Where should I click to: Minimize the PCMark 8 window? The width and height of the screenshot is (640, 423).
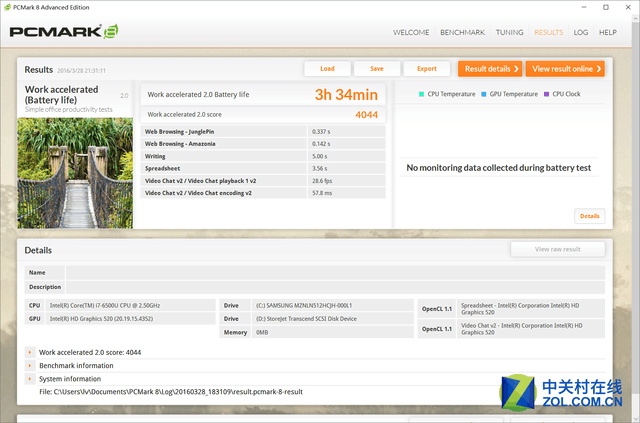[584, 7]
